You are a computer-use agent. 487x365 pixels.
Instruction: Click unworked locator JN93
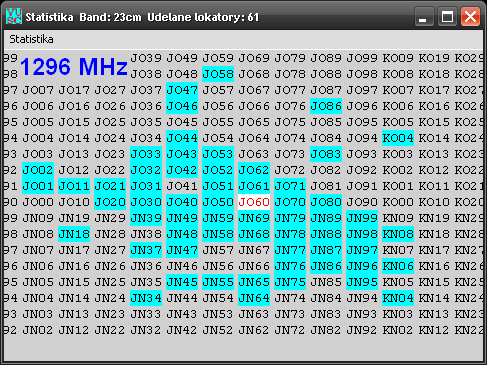pos(362,314)
